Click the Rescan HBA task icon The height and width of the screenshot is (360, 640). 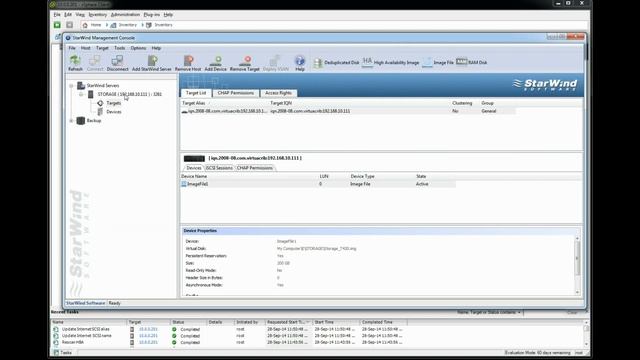[56, 342]
